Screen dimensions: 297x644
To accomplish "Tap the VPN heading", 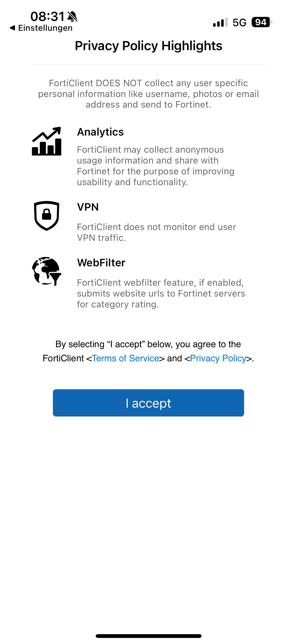I will click(88, 207).
